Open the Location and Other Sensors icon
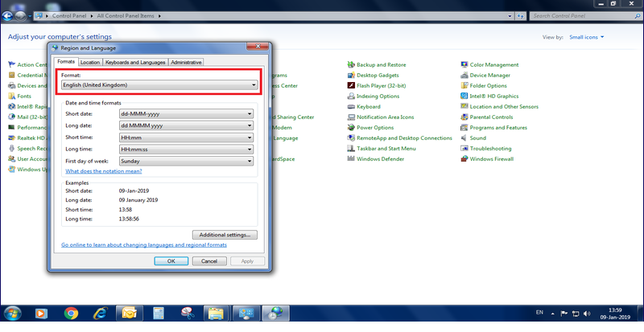The image size is (644, 332). pyautogui.click(x=464, y=107)
